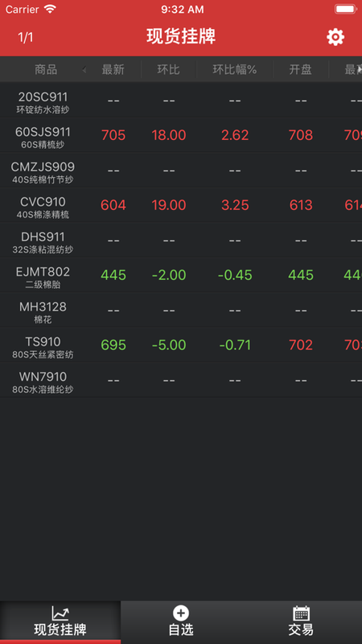Open the 60SJS911 60S精梳纱 row
Screen dimensions: 362x644
click(181, 135)
